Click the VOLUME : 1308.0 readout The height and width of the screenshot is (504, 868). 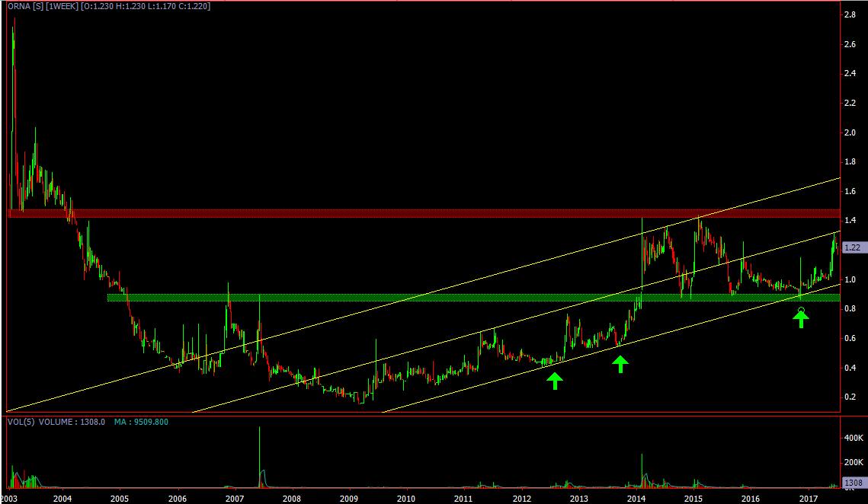click(x=72, y=422)
